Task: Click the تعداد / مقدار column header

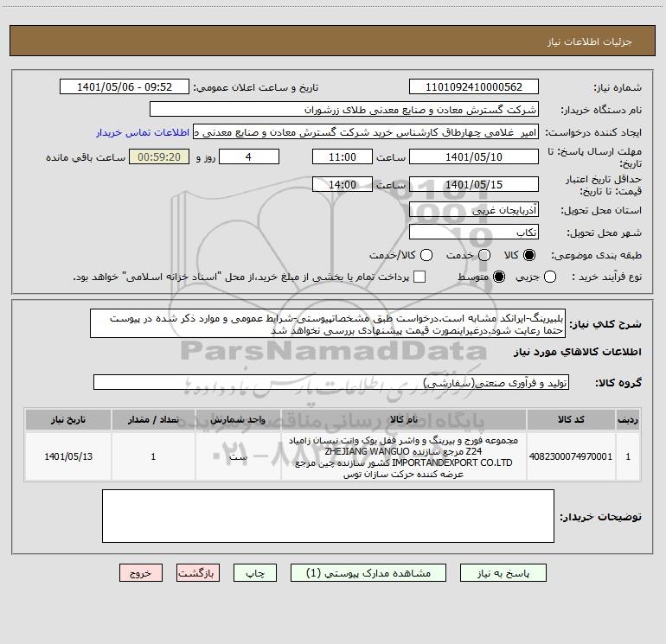Action: pyautogui.click(x=153, y=419)
